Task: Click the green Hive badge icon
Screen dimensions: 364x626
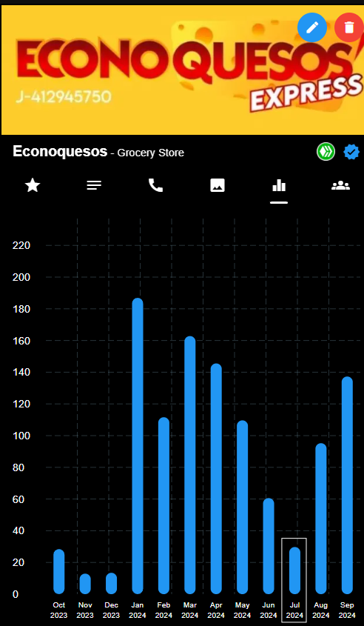Action: coord(326,152)
